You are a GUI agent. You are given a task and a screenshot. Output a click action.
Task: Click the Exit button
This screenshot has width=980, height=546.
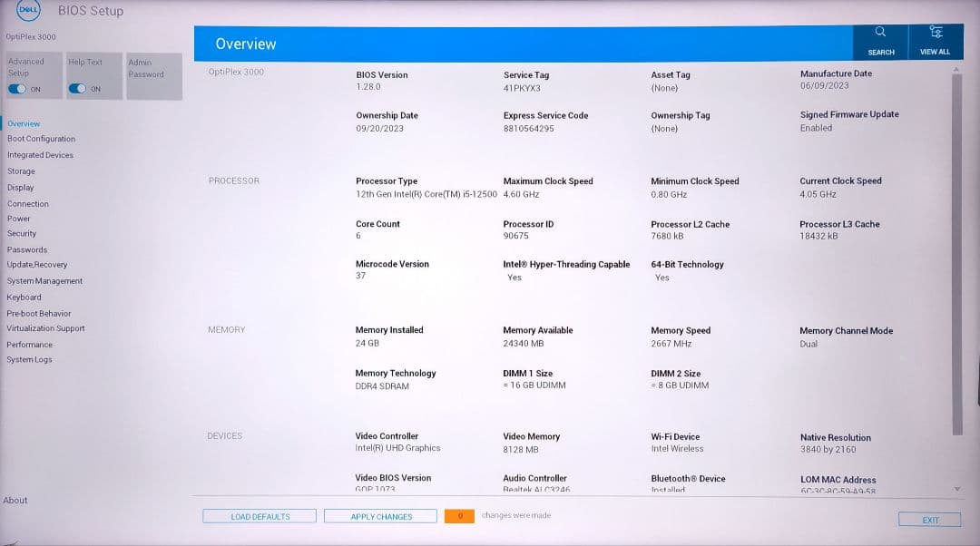(x=930, y=520)
